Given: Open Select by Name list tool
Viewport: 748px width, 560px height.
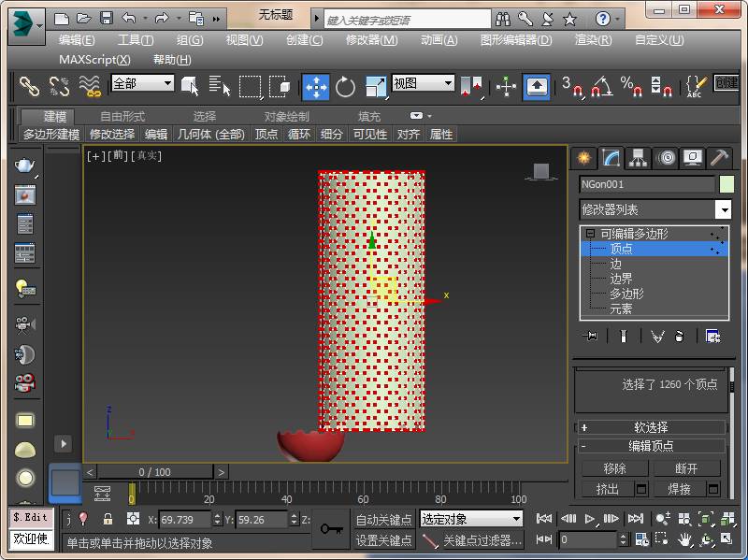Looking at the screenshot, I should 220,87.
